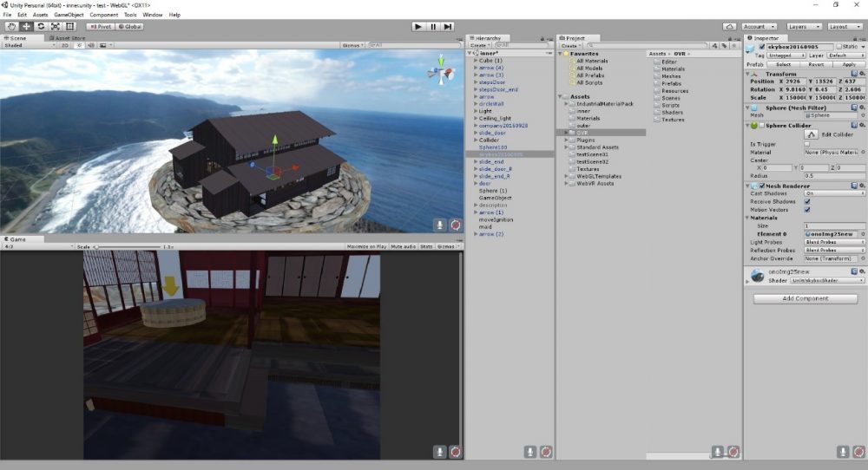The image size is (868, 470).
Task: Click the Add Component button
Action: (805, 298)
